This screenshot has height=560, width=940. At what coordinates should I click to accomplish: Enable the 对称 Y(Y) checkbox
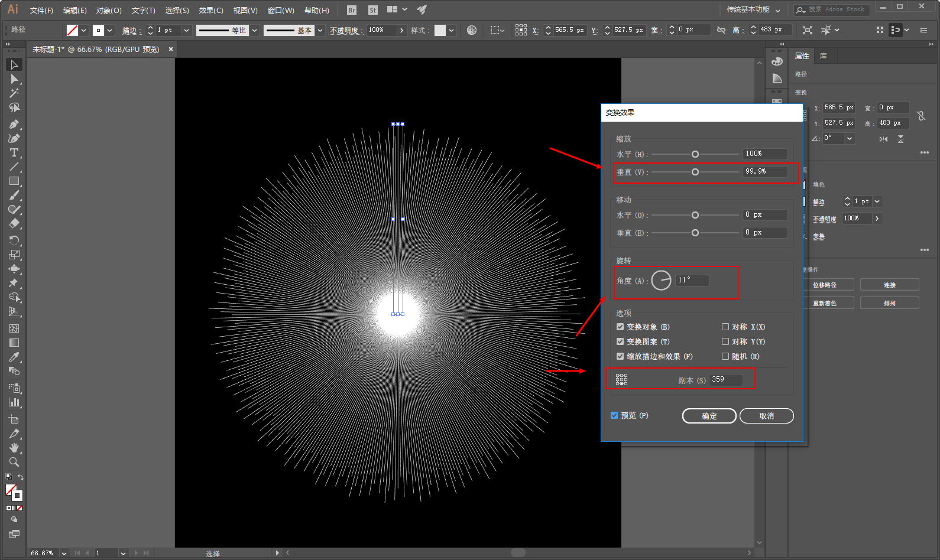pyautogui.click(x=725, y=341)
